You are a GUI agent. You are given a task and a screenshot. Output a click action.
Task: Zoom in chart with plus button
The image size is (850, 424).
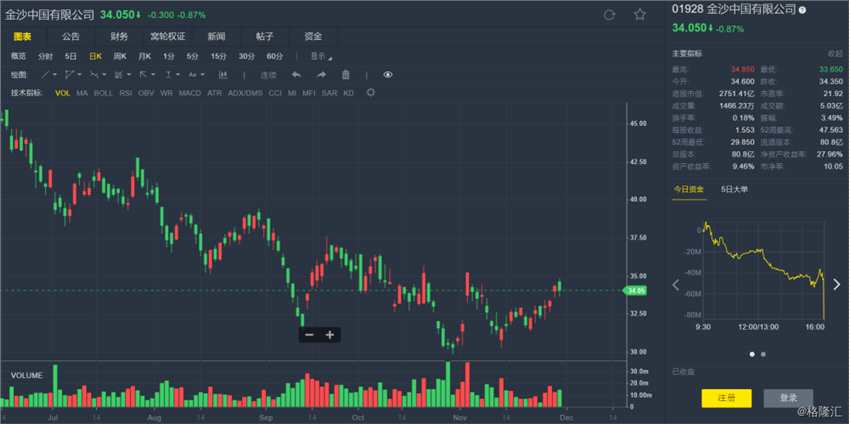(330, 335)
